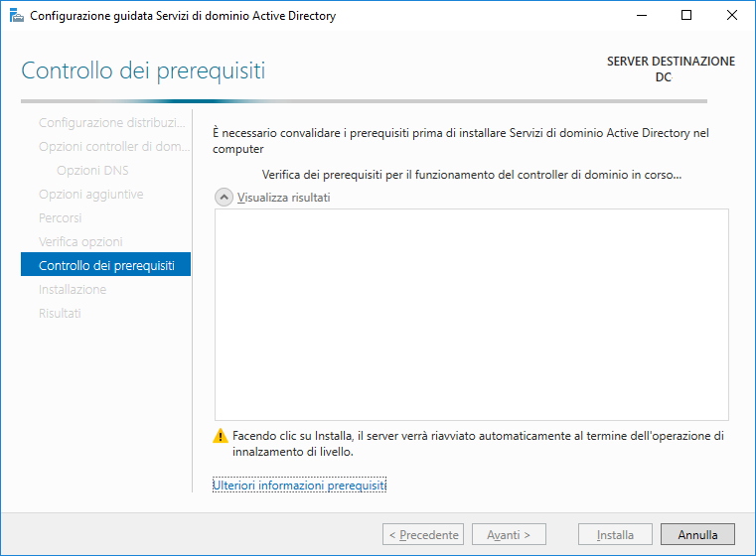Select Configurazione distribuzione step in sidebar
Image resolution: width=756 pixels, height=556 pixels.
pos(112,123)
